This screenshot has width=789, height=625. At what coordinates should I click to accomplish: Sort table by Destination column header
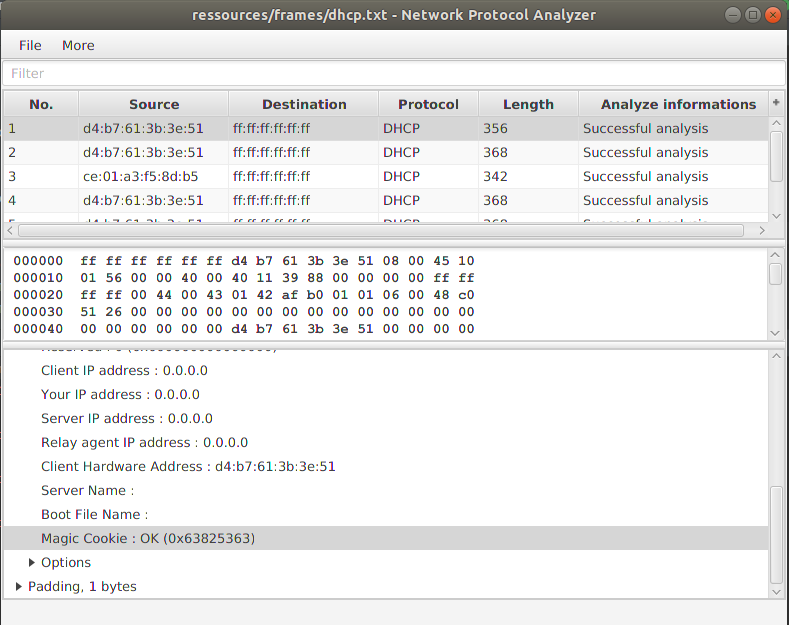[x=304, y=104]
